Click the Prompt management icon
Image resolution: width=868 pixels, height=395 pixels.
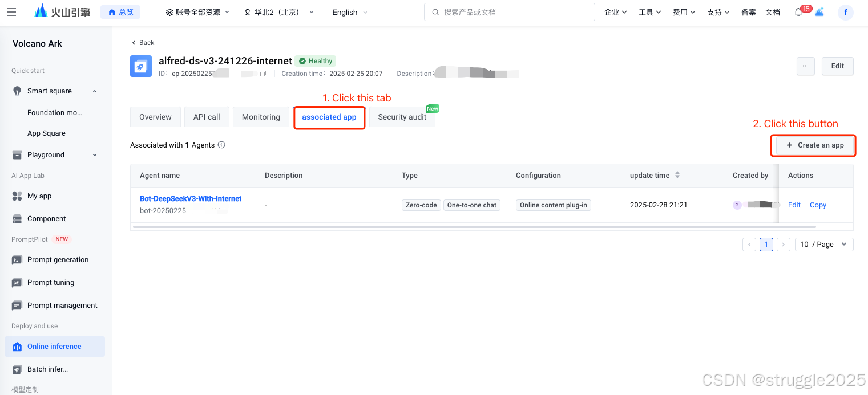[17, 306]
